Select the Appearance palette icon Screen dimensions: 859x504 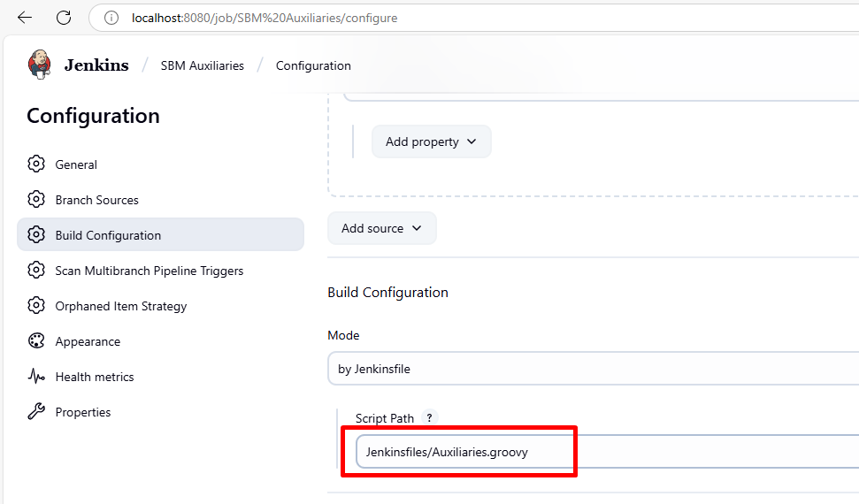36,341
